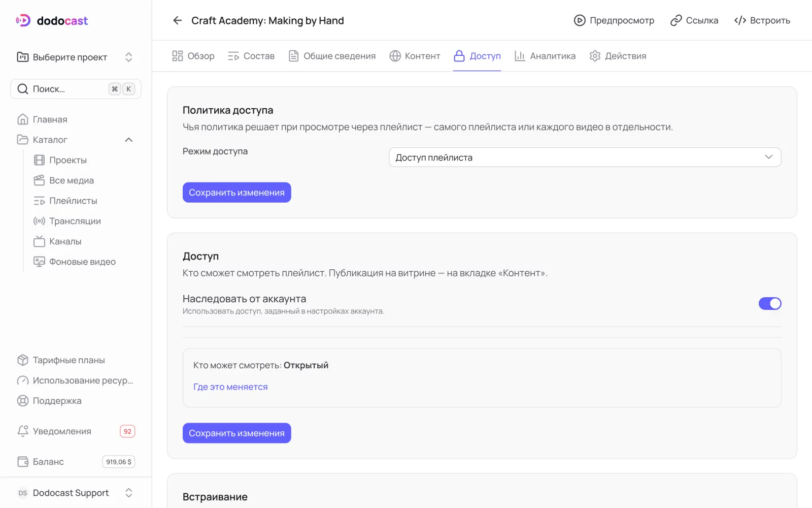Select the Доступ tab

tap(477, 56)
